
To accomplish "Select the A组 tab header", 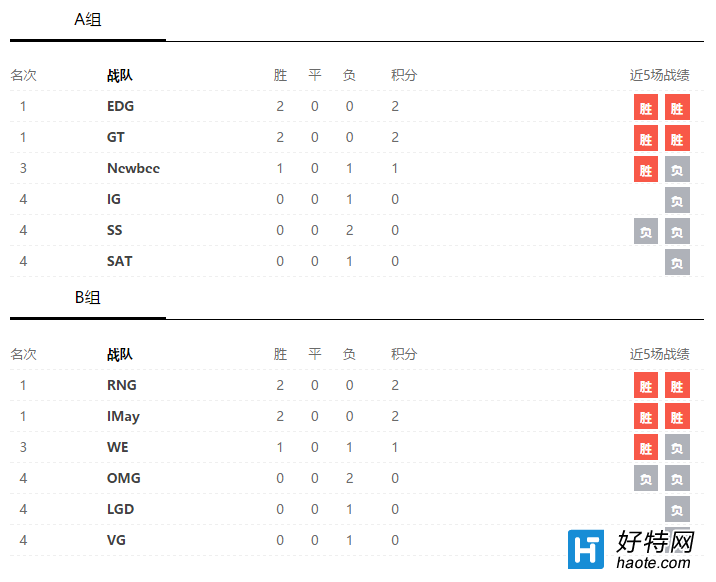I will pos(88,20).
